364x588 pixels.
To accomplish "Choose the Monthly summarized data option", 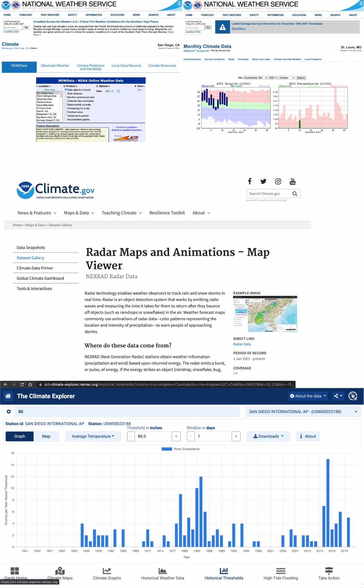I will point(66,97).
